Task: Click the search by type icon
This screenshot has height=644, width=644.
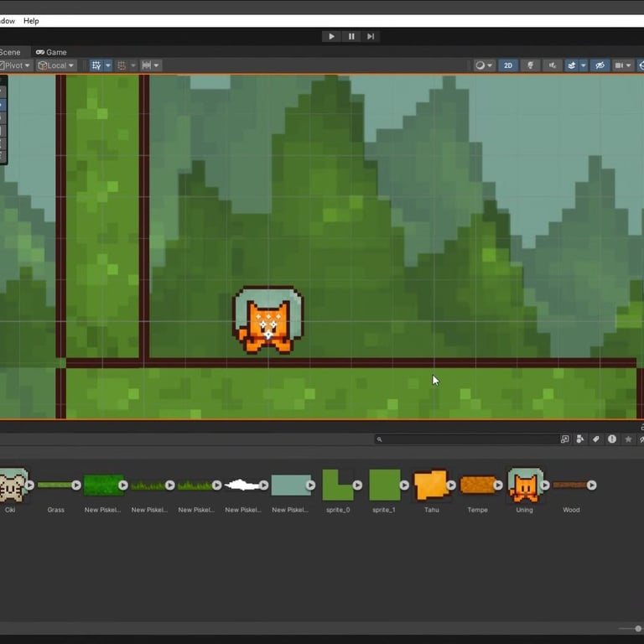Action: click(x=580, y=439)
